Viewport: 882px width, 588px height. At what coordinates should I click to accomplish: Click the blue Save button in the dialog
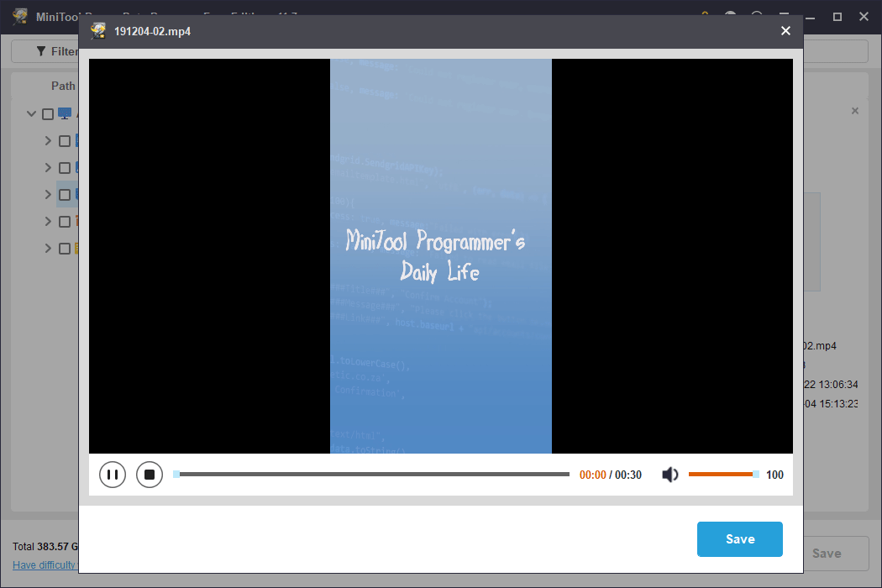click(x=739, y=539)
